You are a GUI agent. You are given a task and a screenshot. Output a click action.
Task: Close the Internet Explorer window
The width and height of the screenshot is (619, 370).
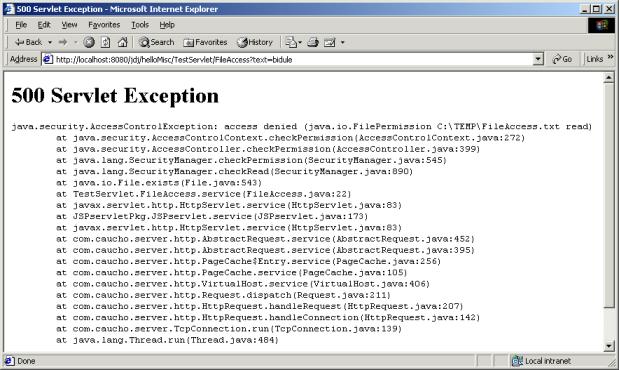pos(608,9)
